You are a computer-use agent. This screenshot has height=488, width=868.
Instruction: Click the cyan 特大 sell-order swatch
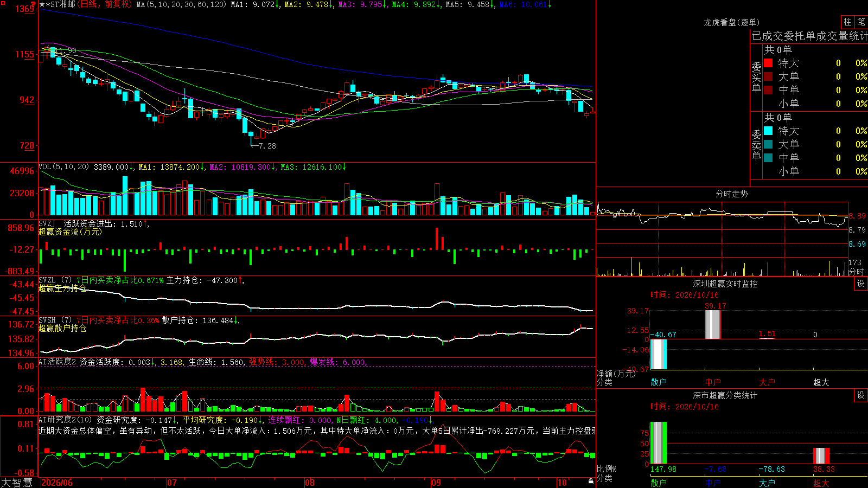point(768,131)
